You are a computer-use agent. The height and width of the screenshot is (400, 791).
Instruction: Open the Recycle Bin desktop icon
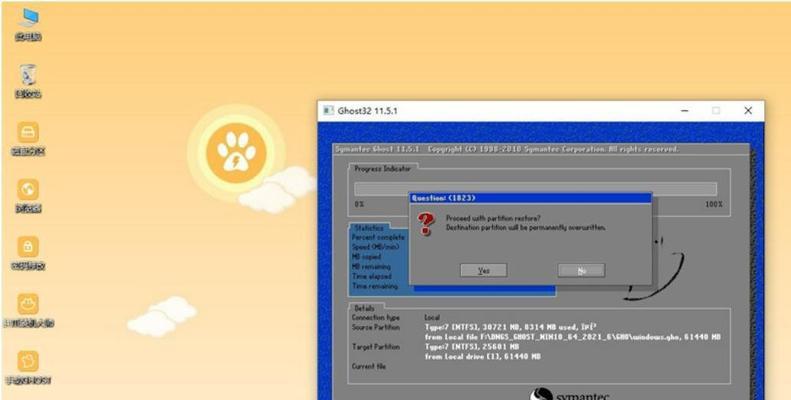pos(28,81)
